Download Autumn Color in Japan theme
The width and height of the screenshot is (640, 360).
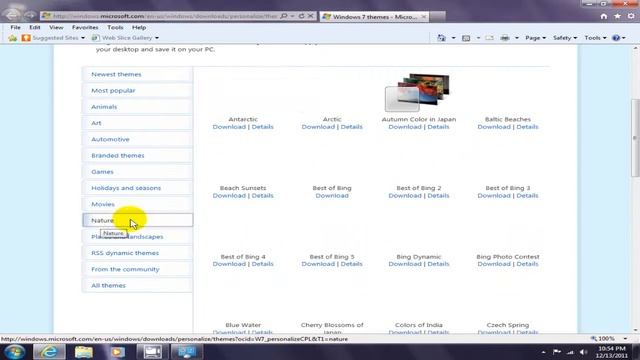[405, 127]
